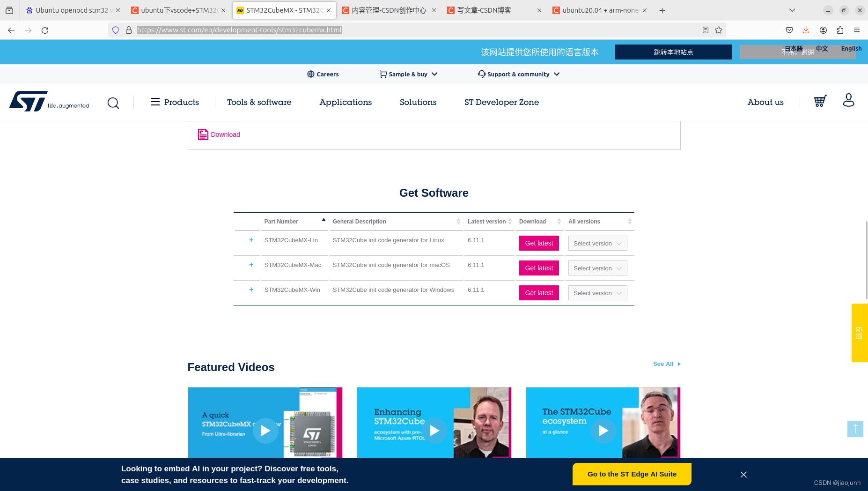
Task: Expand Sample & buy menu
Action: pos(408,74)
